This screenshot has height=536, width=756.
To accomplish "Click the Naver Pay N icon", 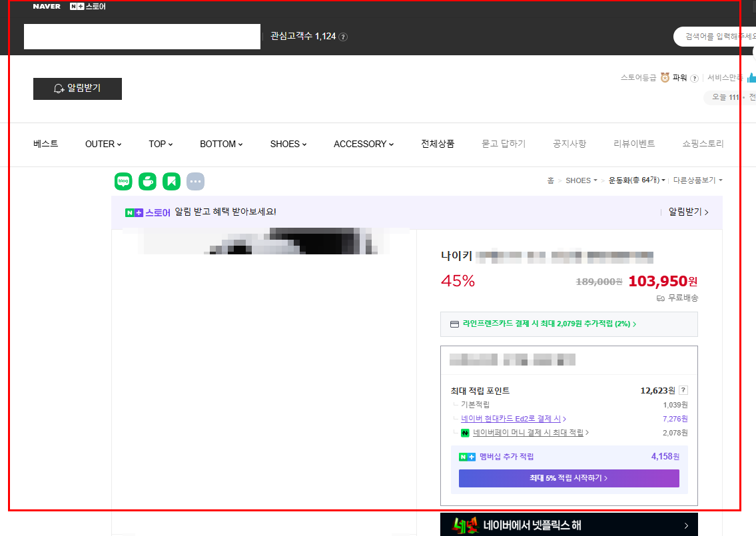I will 465,433.
